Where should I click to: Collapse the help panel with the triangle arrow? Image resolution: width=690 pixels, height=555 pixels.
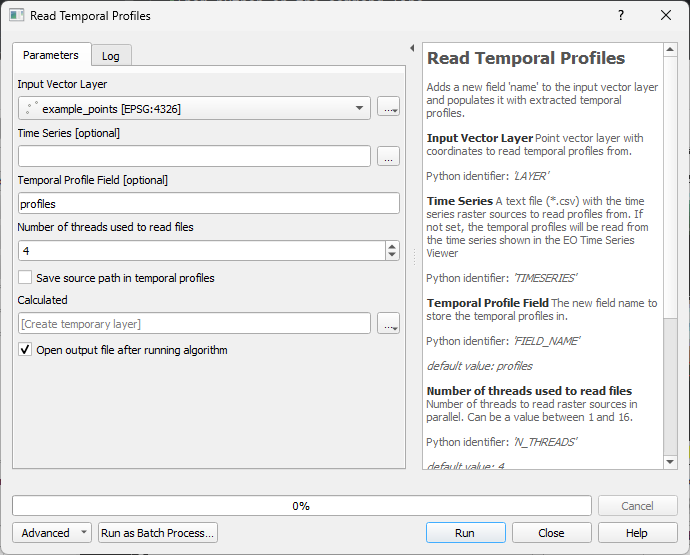(412, 48)
